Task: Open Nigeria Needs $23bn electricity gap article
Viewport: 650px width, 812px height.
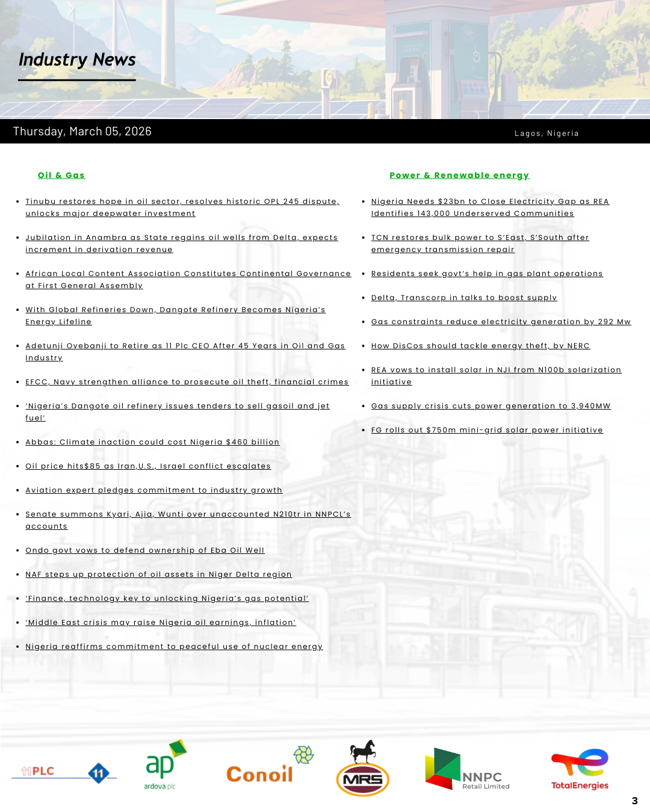Action: click(x=490, y=201)
